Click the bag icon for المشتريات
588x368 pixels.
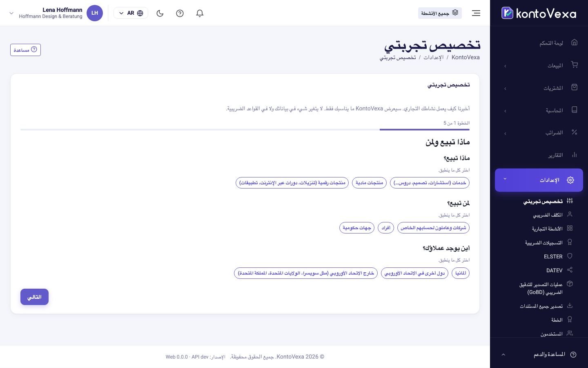[575, 88]
